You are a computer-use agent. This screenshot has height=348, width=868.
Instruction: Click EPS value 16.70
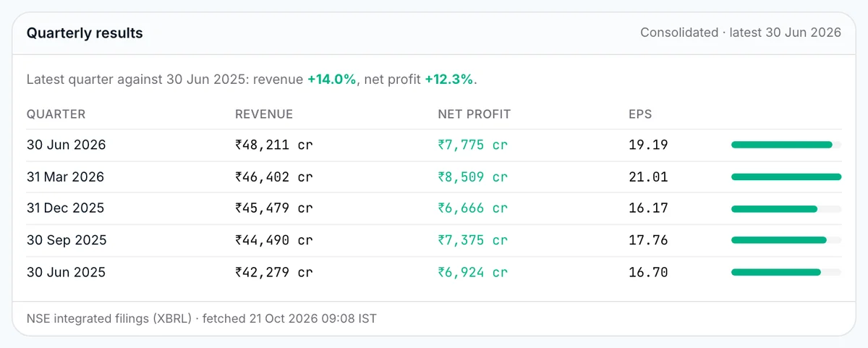648,272
